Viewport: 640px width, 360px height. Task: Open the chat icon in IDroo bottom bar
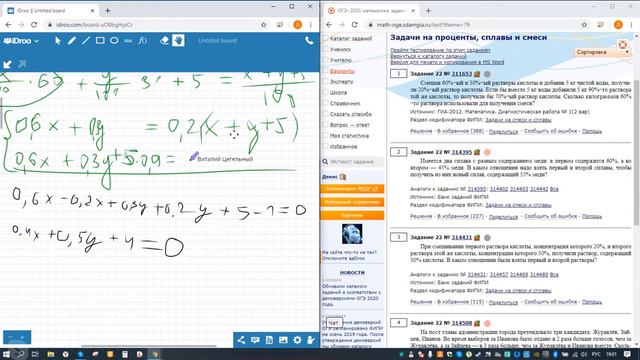pyautogui.click(x=255, y=340)
